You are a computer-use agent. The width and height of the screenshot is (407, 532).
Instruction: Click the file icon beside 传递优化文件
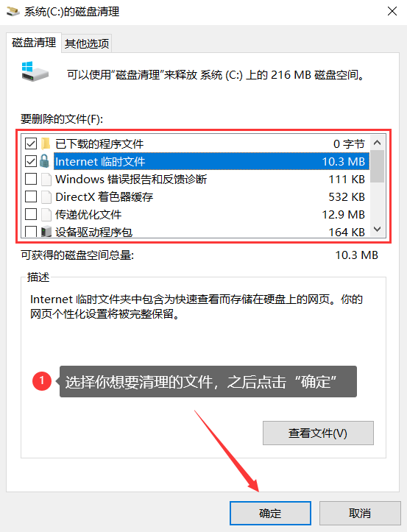46,214
